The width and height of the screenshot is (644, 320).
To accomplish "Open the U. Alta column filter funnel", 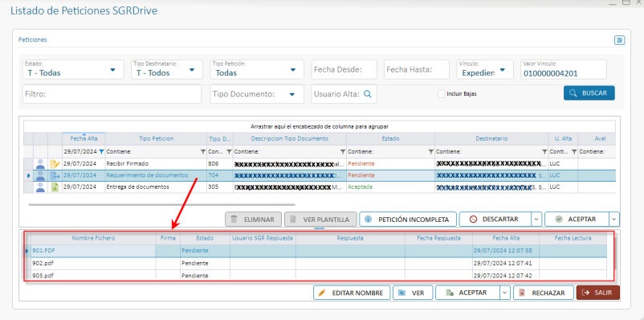I will [x=574, y=152].
